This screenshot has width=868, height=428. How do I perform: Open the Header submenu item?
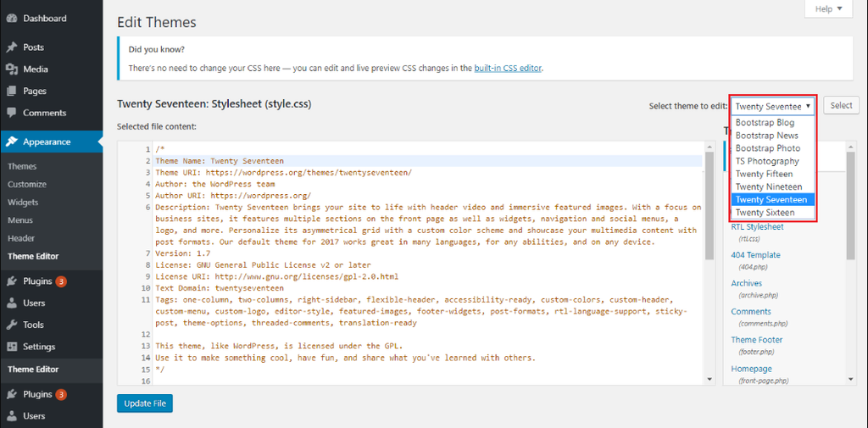coord(21,238)
